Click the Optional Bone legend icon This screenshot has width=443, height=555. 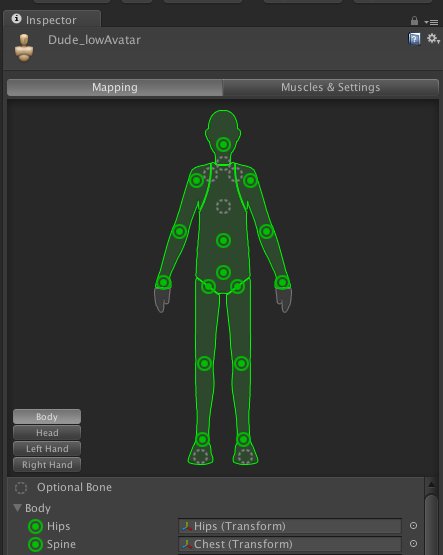pyautogui.click(x=21, y=488)
